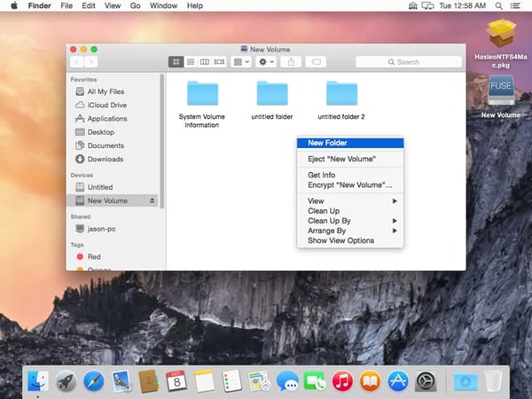Image resolution: width=532 pixels, height=399 pixels.
Task: Open Contacts from the Dock
Action: [149, 381]
